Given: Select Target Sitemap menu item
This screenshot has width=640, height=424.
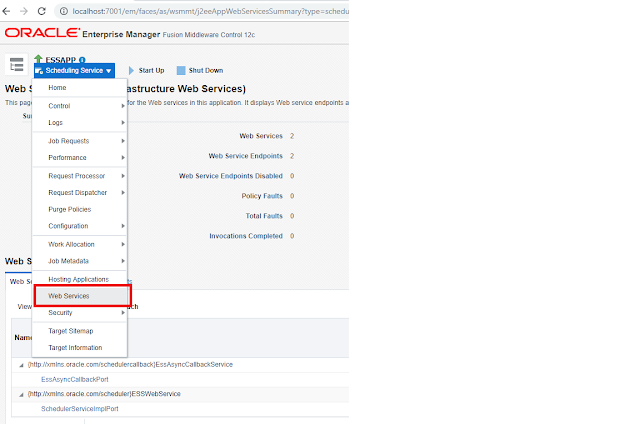Looking at the screenshot, I should 80,331.
